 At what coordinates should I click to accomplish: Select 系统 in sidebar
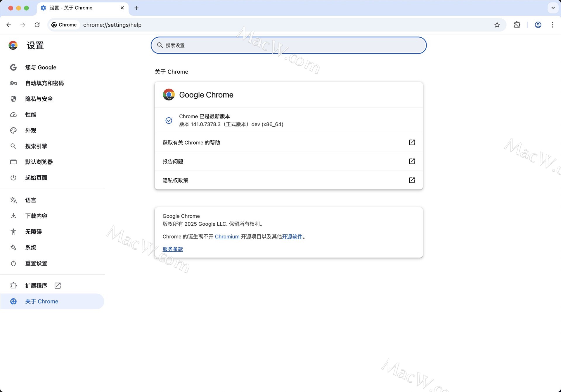point(52,248)
